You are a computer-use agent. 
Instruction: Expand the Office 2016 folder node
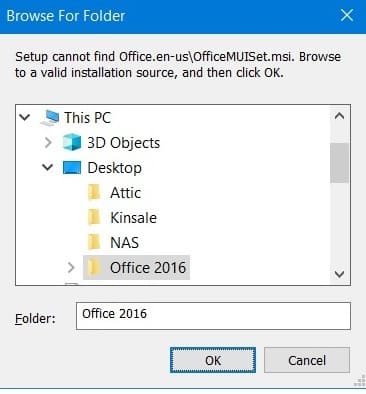71,268
